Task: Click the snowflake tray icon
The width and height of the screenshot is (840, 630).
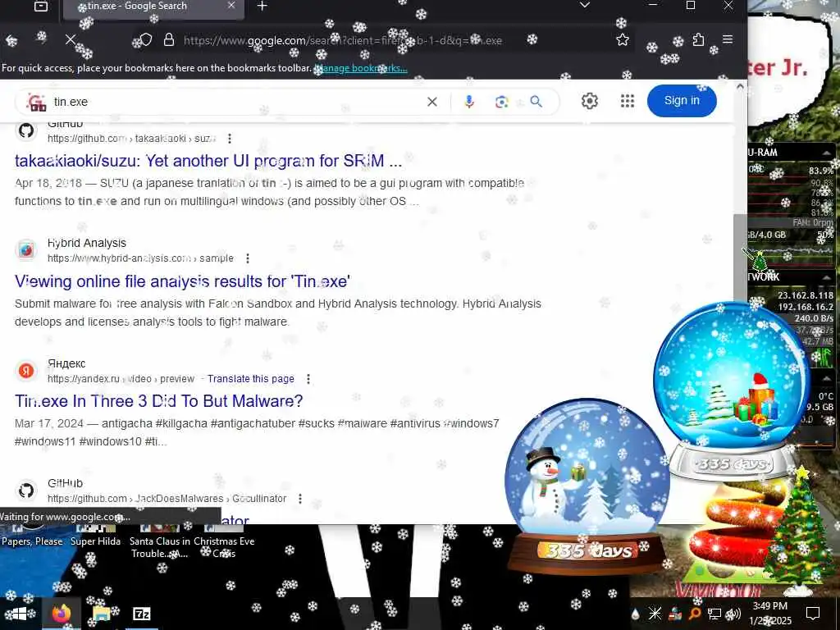Action: 655,614
